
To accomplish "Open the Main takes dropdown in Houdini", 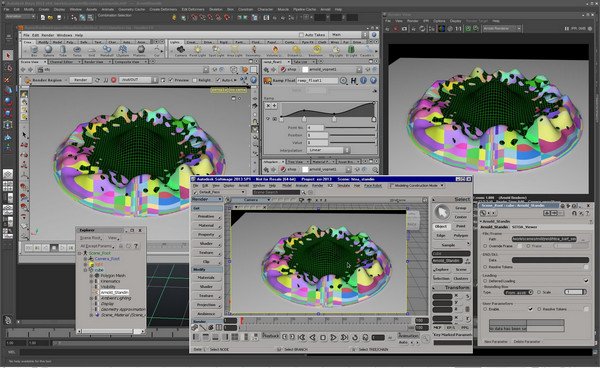I will [349, 35].
